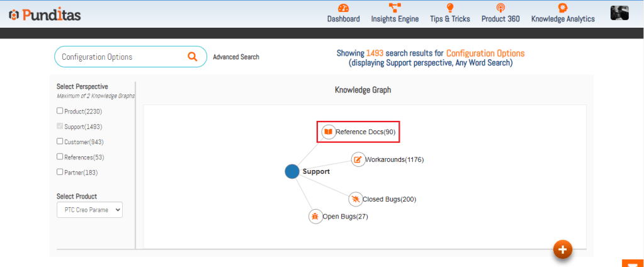The width and height of the screenshot is (644, 267).
Task: Click the Advanced Search link
Action: [235, 57]
